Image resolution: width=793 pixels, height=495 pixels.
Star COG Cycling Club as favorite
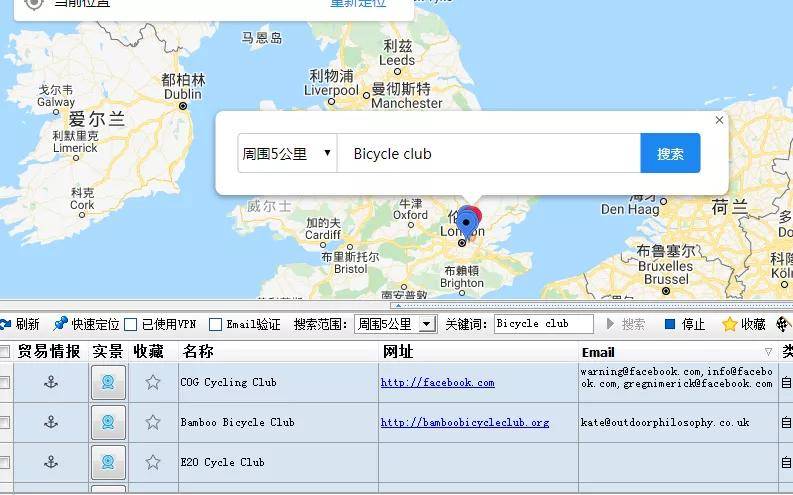153,382
